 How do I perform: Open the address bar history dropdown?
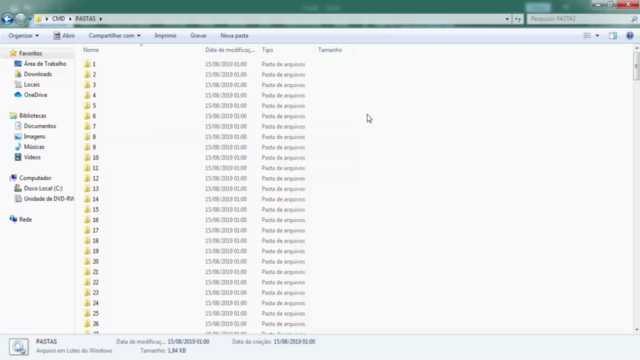(507, 19)
